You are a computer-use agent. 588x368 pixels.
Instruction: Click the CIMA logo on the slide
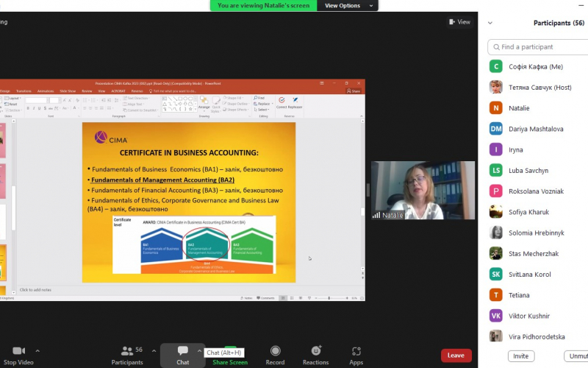click(111, 138)
